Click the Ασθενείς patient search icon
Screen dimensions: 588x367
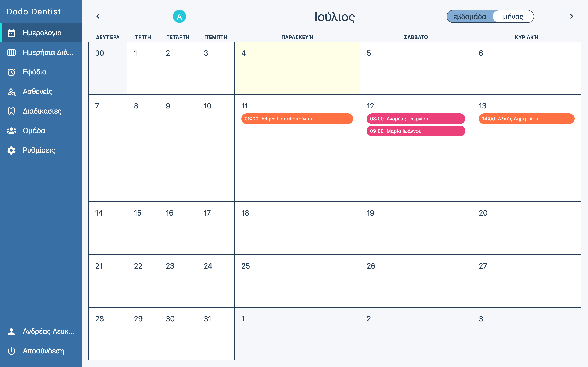[11, 92]
